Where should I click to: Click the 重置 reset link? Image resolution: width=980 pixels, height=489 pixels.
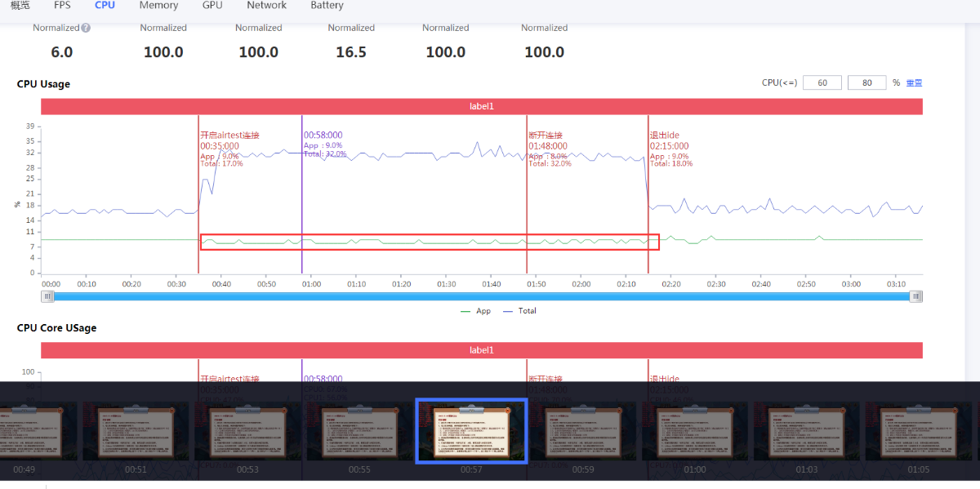coord(914,82)
